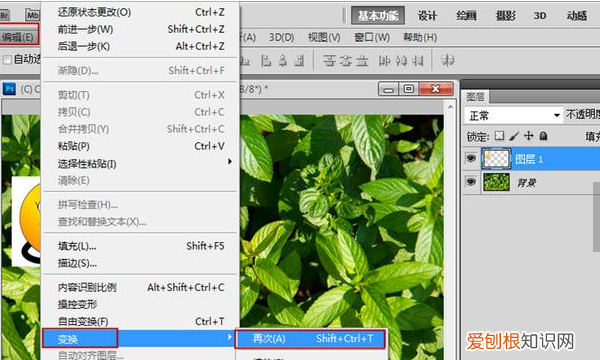The width and height of the screenshot is (600, 360).
Task: Expand the 变换 submenu arrow
Action: pos(229,337)
